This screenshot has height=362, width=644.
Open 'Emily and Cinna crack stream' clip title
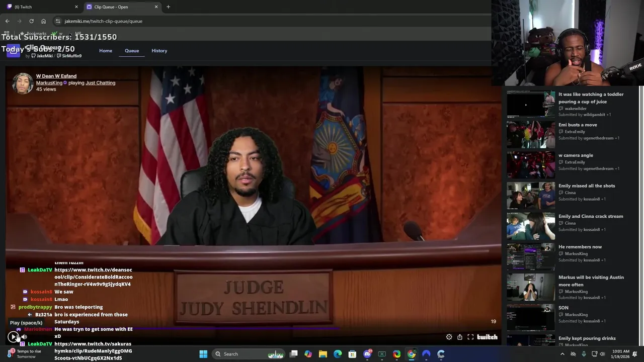[x=591, y=216]
